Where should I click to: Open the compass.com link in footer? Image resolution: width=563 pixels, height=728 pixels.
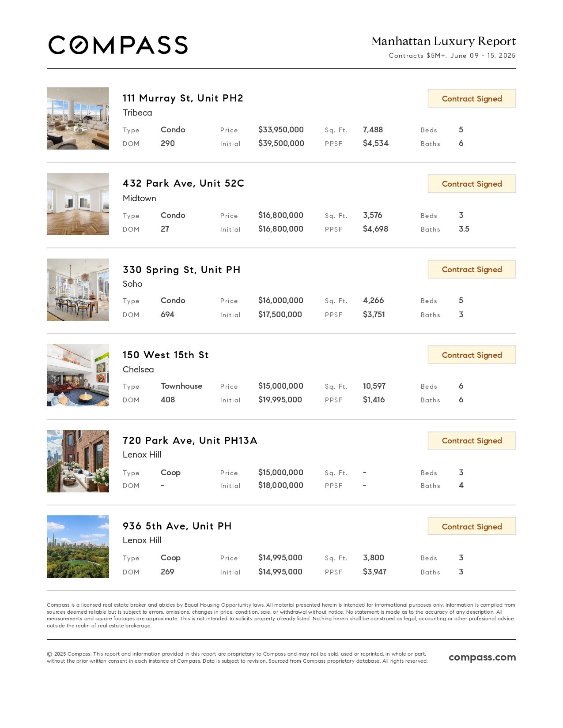click(482, 657)
